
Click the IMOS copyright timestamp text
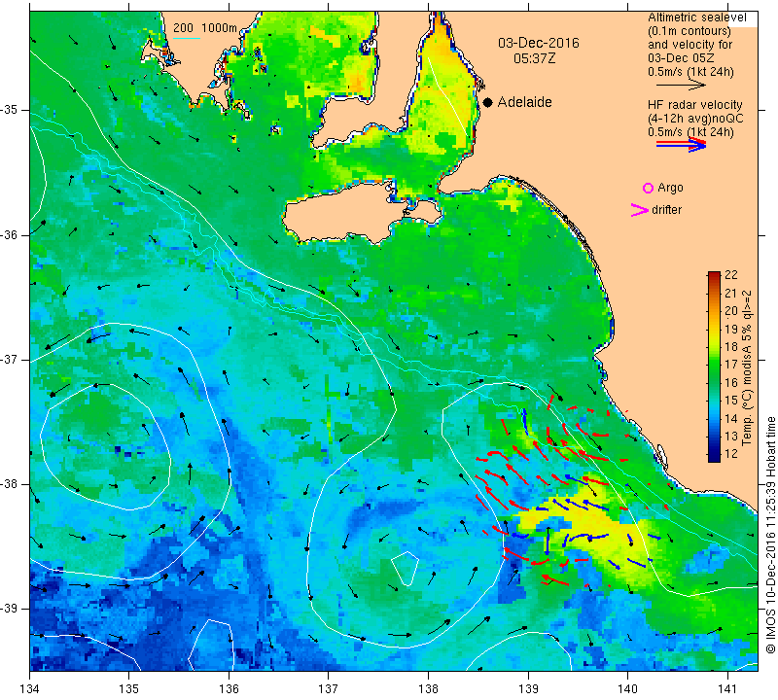point(770,534)
